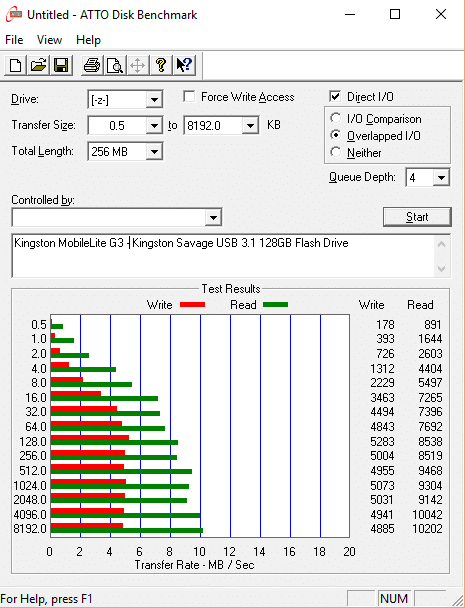Screen dimensions: 465x608
Task: Enable the Force Write Access checkbox
Action: coord(189,97)
